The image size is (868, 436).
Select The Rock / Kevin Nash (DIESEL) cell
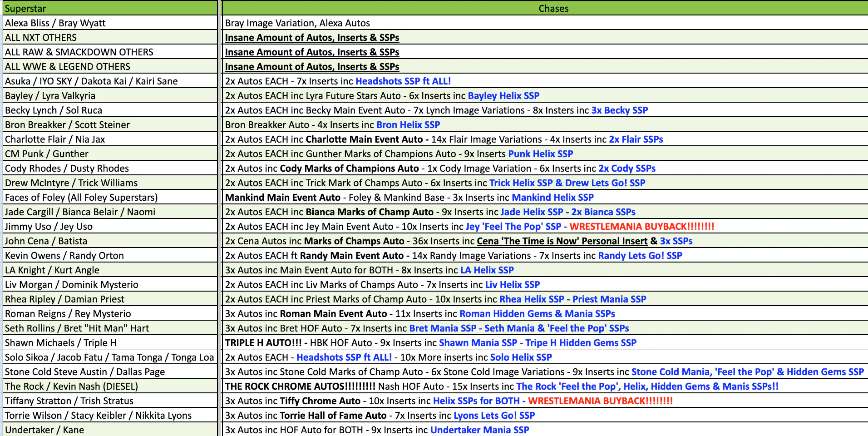[x=110, y=386]
